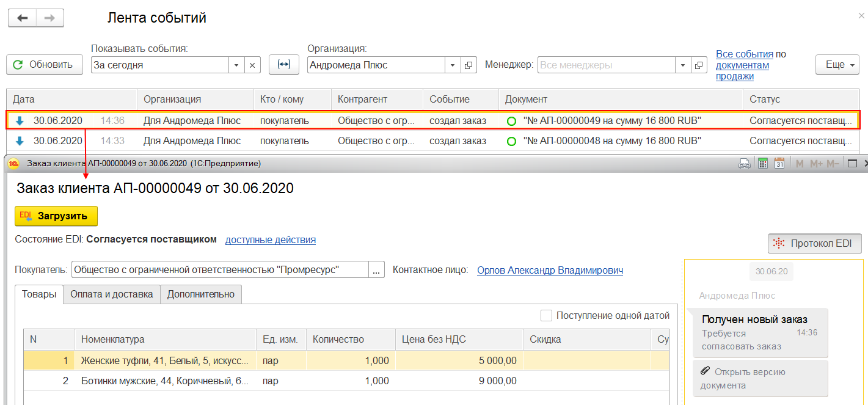Toggle 'Поступление одной датой' checkbox
This screenshot has height=405, width=868.
click(x=546, y=316)
